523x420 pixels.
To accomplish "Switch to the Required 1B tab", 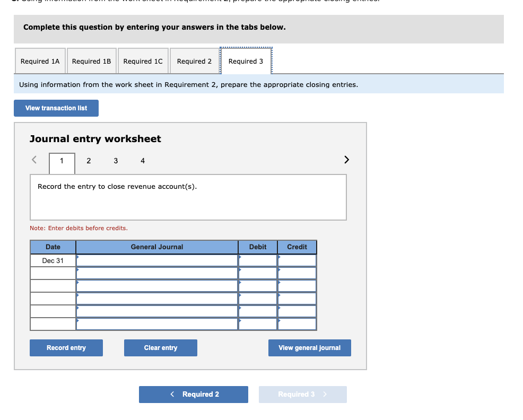I will click(91, 60).
